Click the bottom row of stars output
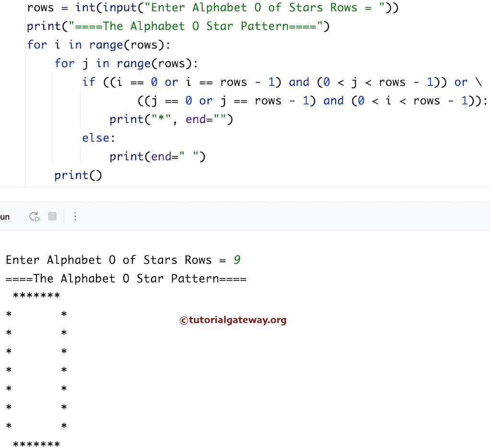491x448 pixels. click(36, 444)
